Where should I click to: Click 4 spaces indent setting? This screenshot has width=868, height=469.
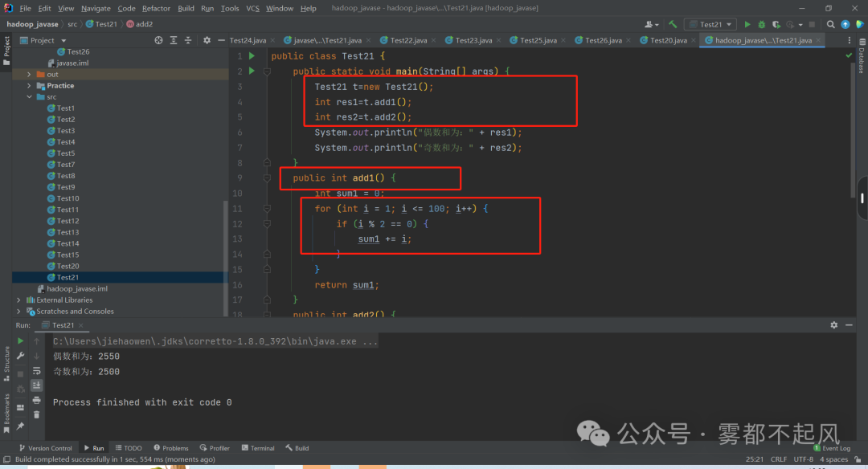pos(833,459)
